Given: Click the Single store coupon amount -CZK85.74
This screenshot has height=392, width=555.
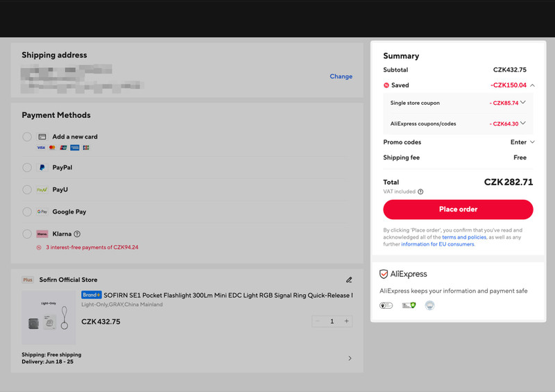Looking at the screenshot, I should click(x=504, y=103).
